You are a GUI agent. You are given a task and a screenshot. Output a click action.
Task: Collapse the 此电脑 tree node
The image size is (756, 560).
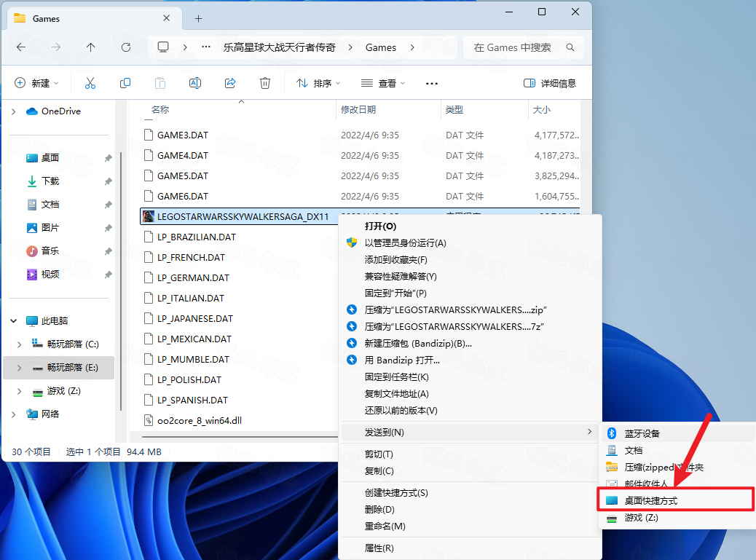[x=14, y=321]
